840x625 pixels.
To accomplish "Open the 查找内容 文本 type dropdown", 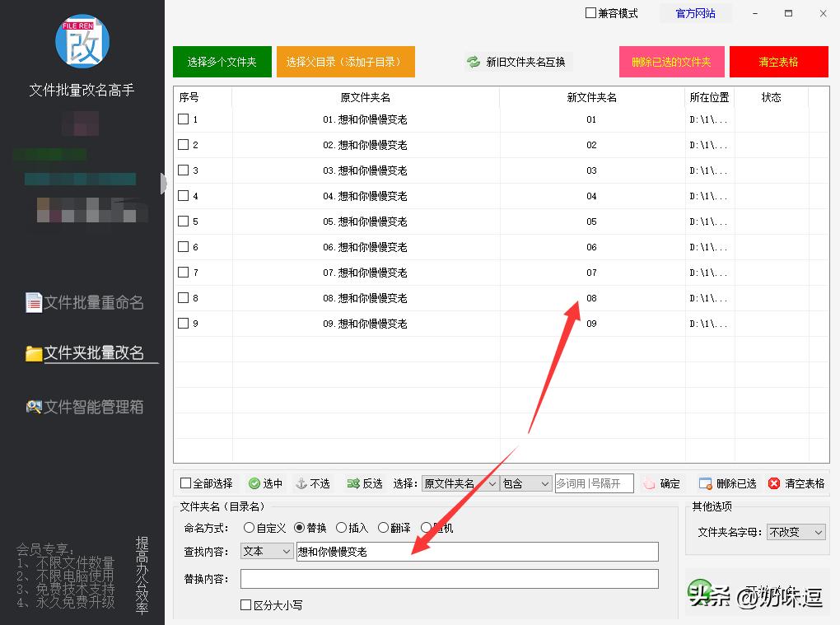I will pyautogui.click(x=266, y=551).
